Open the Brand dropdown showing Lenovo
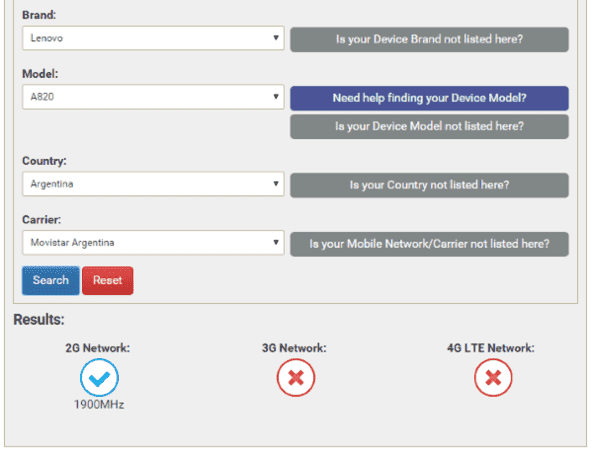 tap(153, 38)
